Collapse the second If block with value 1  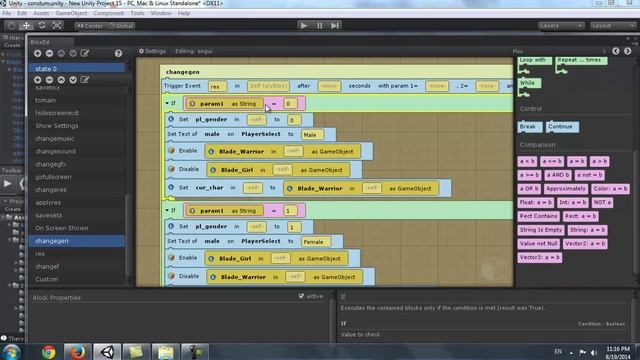[167, 210]
